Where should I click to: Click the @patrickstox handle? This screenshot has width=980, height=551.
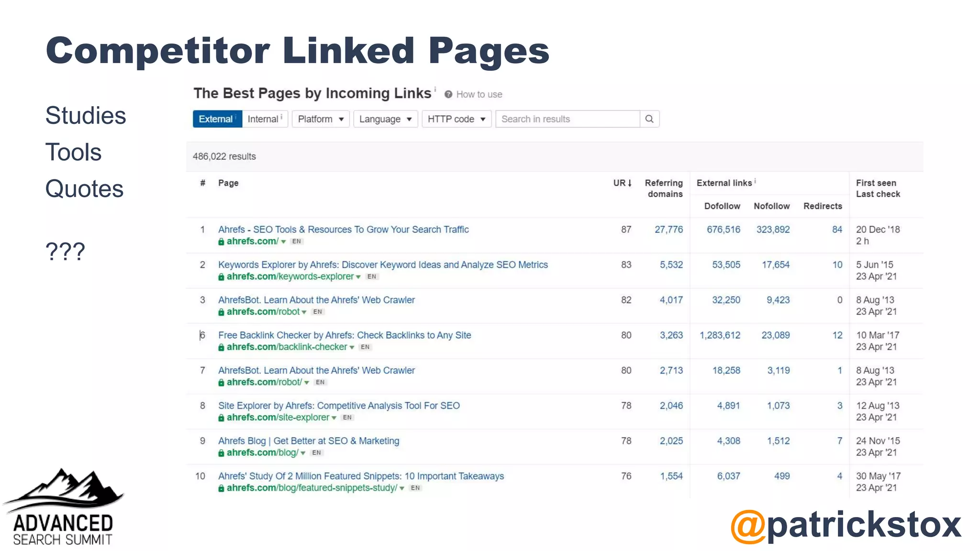[846, 525]
